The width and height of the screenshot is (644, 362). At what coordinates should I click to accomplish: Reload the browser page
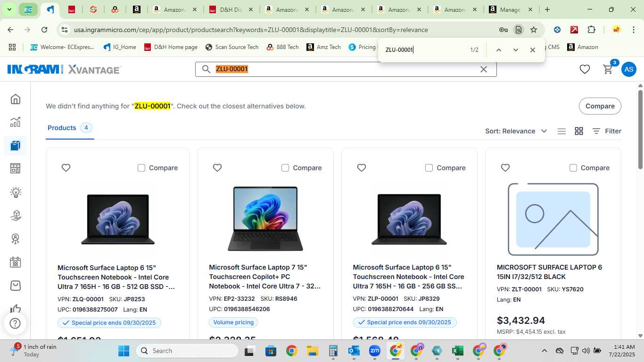44,30
